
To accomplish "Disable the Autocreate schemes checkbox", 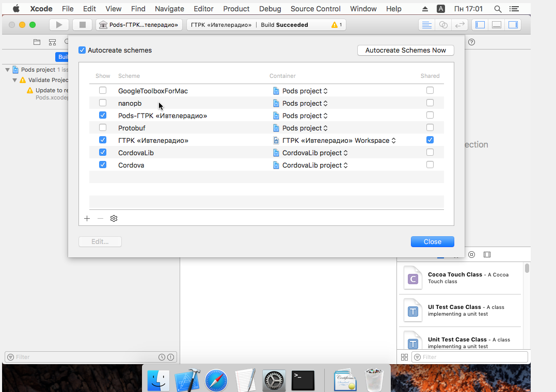I will (x=82, y=50).
